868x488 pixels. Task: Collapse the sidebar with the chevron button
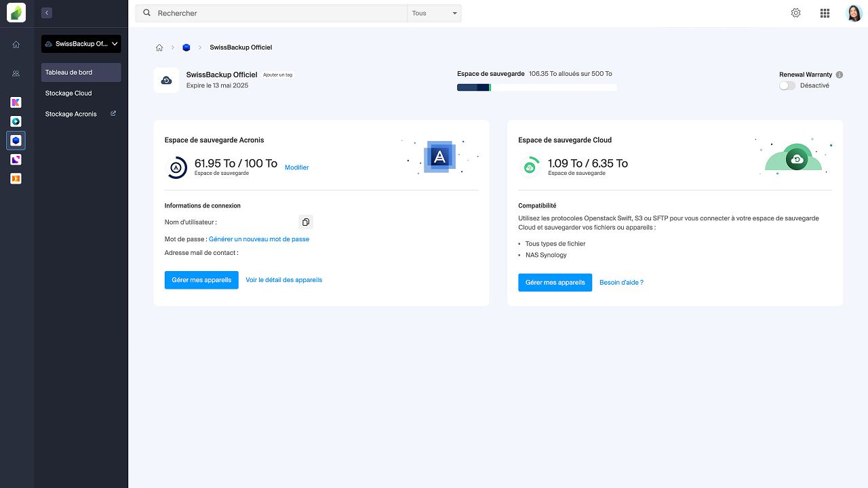46,12
